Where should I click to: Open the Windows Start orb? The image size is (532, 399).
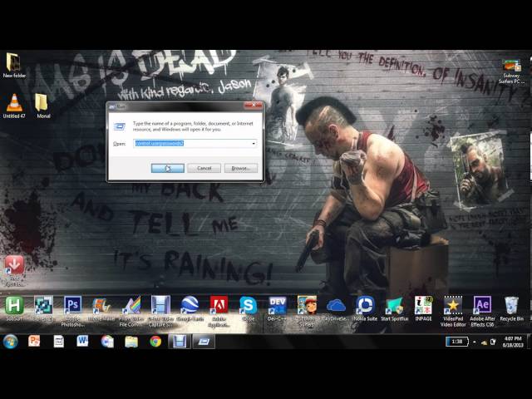point(11,342)
